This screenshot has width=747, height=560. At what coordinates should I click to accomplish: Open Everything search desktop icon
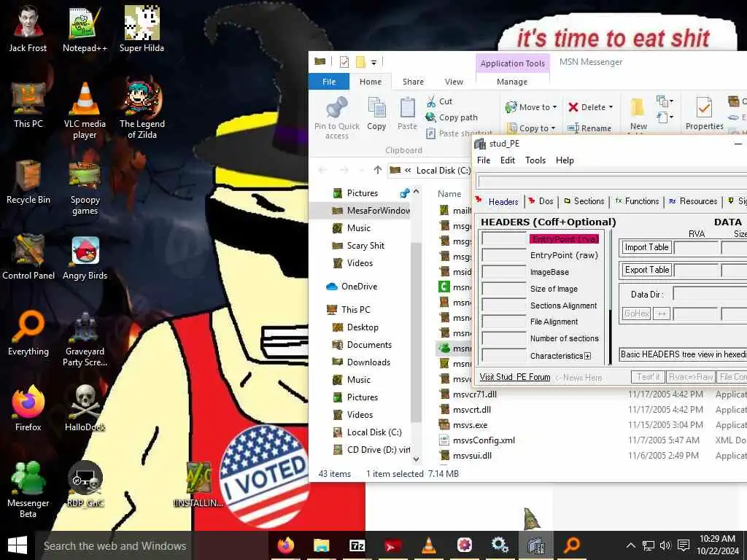point(28,332)
